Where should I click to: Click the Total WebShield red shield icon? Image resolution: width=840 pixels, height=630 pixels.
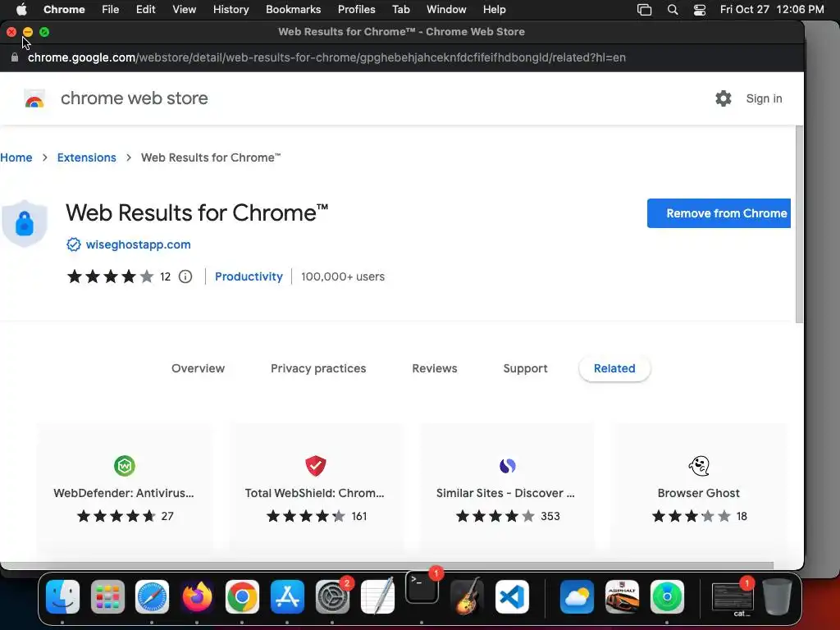click(316, 466)
